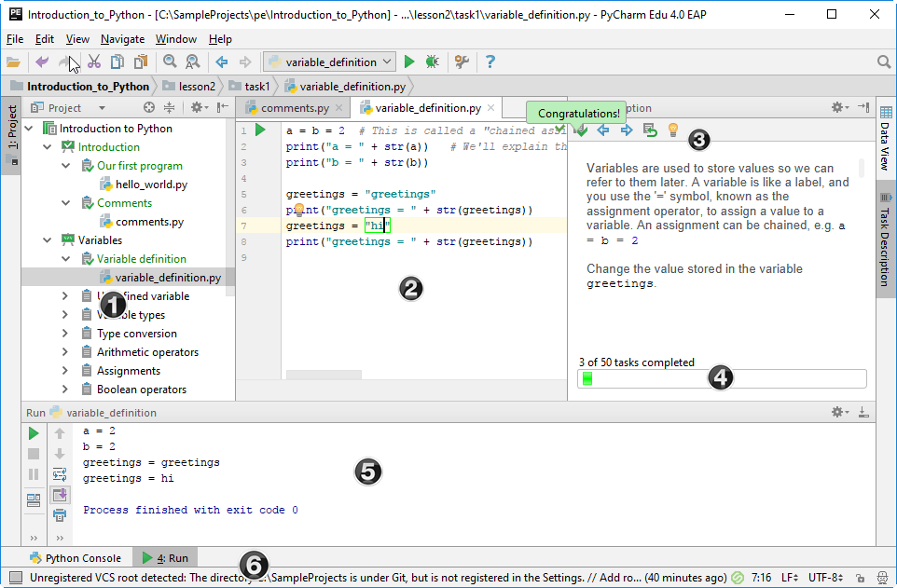Click the Copy icon in toolbar

coord(117,62)
